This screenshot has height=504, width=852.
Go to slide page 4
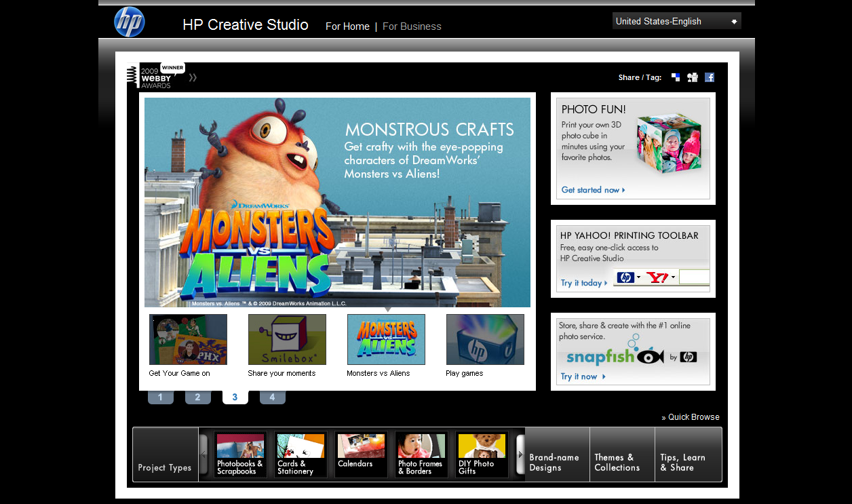(272, 398)
